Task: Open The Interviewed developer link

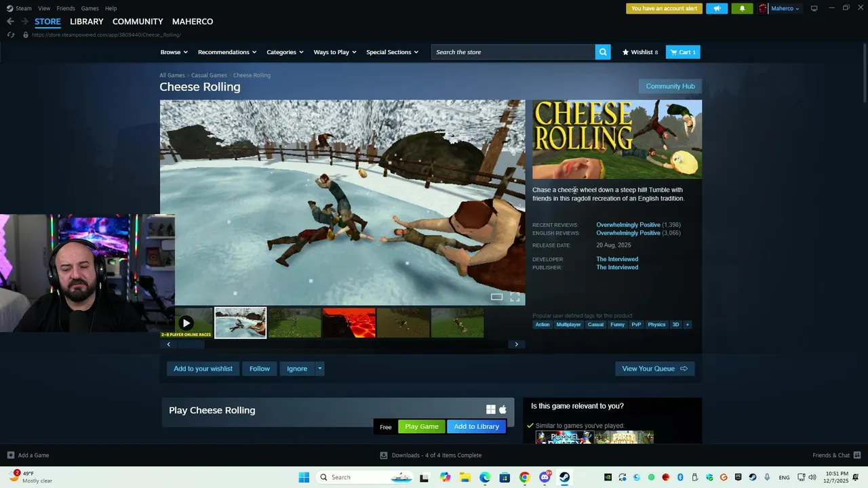Action: click(x=617, y=259)
